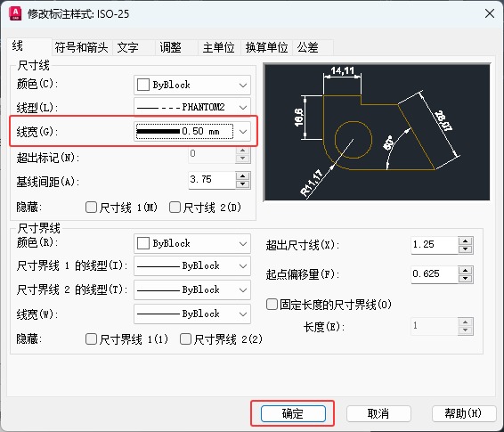Click the 基线间距(A) 3.75 field

pos(212,180)
